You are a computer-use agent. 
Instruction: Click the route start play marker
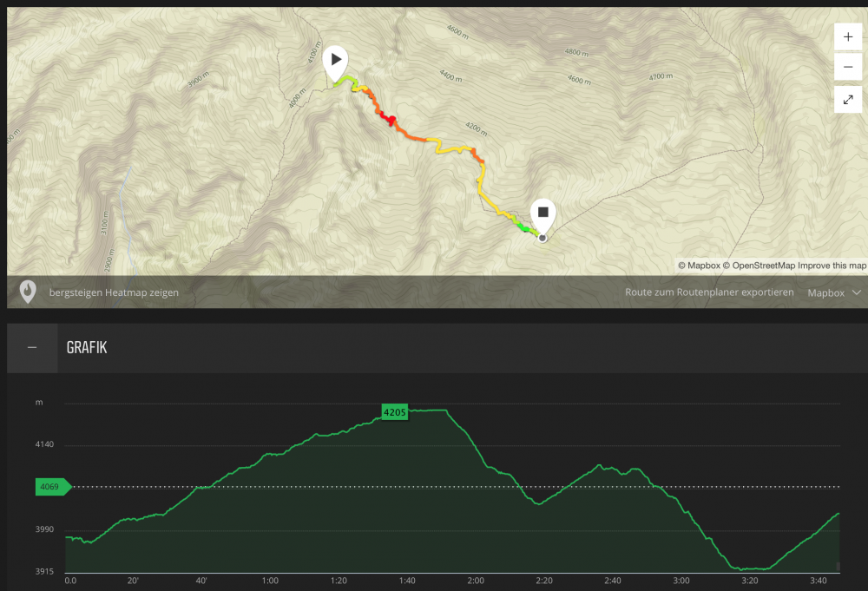click(336, 62)
